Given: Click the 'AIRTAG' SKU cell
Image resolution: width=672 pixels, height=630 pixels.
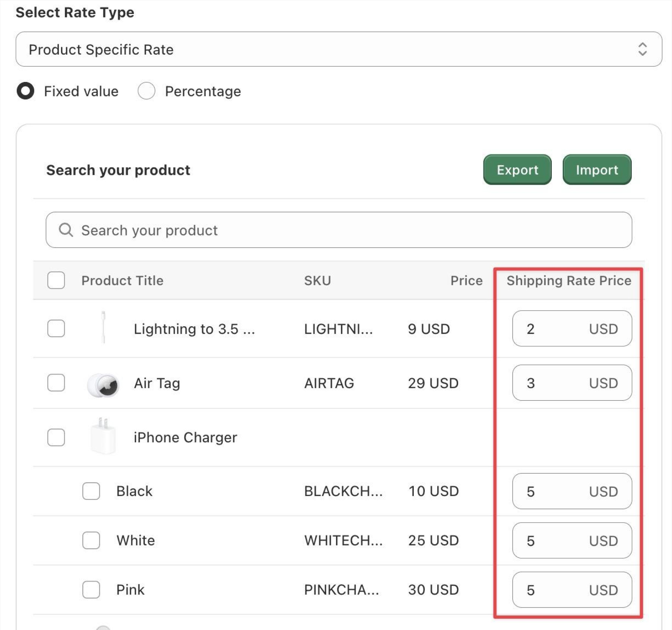Looking at the screenshot, I should 329,383.
